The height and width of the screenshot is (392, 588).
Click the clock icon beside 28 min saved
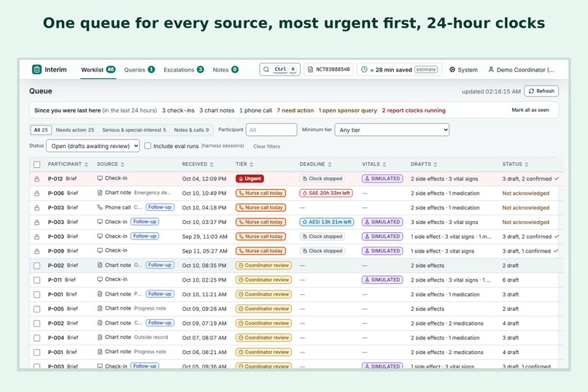click(364, 69)
